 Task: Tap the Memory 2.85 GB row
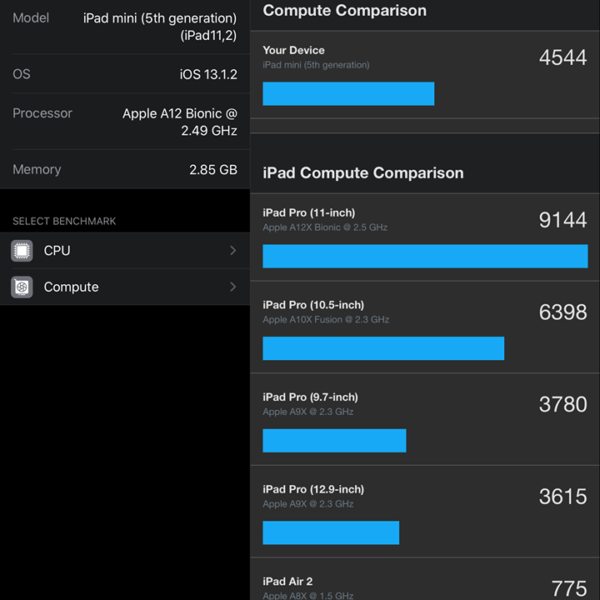[125, 170]
